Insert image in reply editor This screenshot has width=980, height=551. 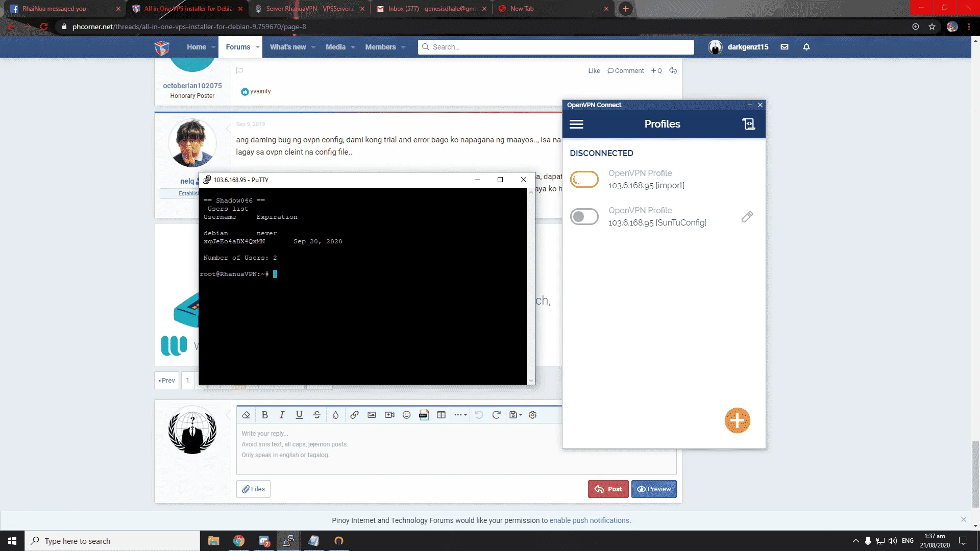pyautogui.click(x=372, y=415)
